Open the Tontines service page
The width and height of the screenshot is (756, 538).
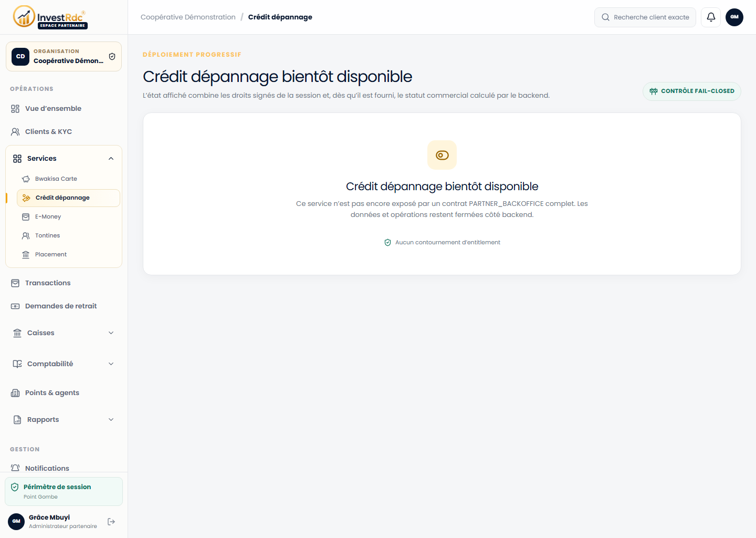[68, 236]
